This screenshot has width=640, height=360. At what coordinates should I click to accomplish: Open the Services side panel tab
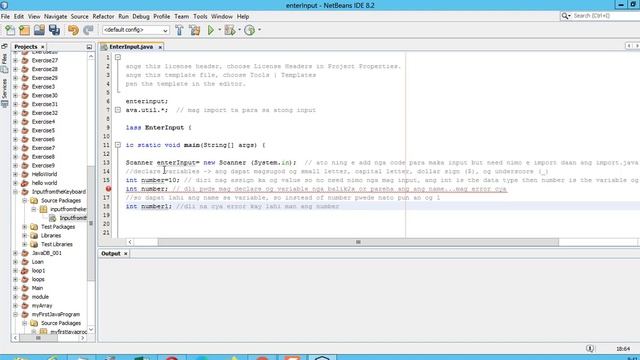(4, 93)
